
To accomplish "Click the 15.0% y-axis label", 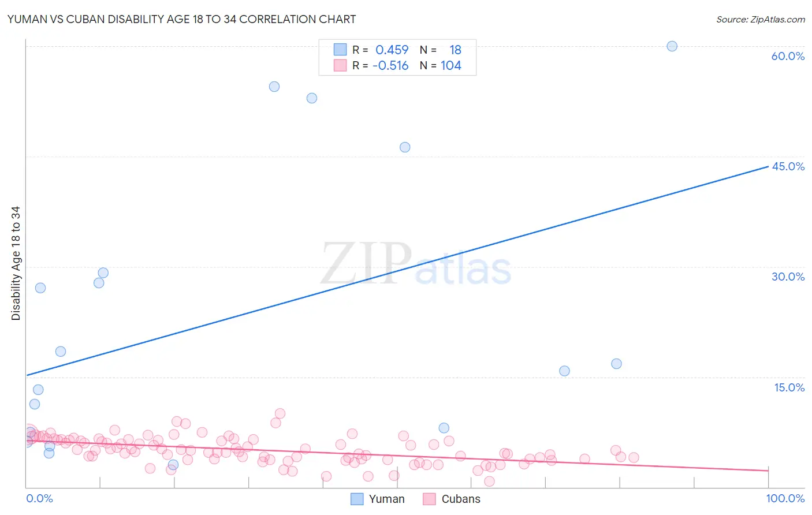I will coord(789,387).
